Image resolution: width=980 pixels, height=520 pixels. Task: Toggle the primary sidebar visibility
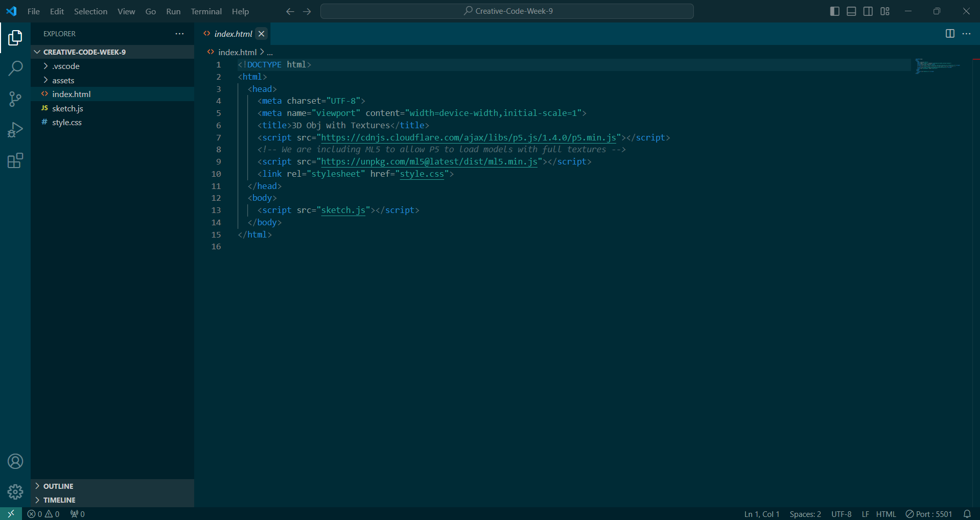[x=834, y=11]
